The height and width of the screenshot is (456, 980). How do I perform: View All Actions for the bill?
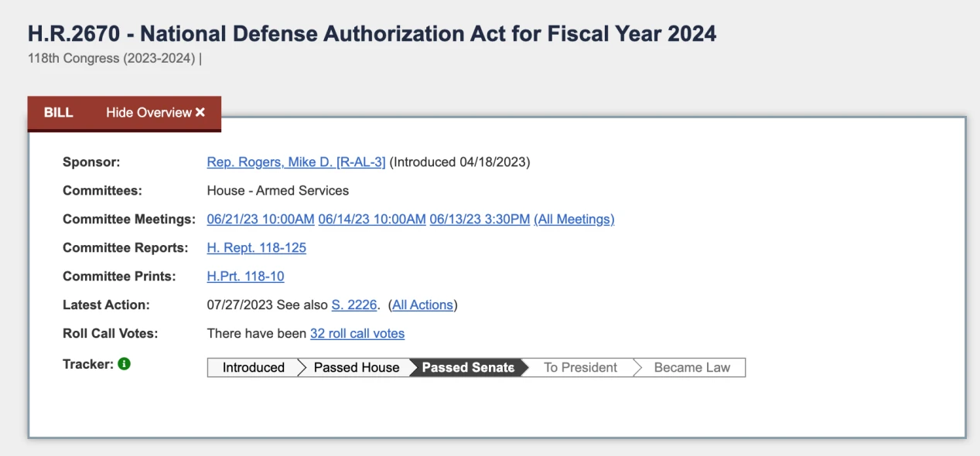(422, 305)
